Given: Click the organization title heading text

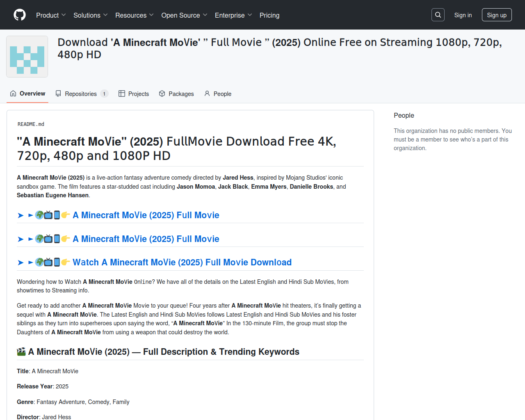Looking at the screenshot, I should pos(280,48).
